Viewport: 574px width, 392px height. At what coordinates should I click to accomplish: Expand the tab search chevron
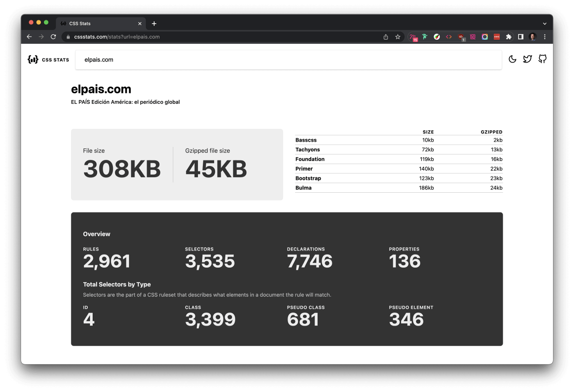click(x=544, y=24)
